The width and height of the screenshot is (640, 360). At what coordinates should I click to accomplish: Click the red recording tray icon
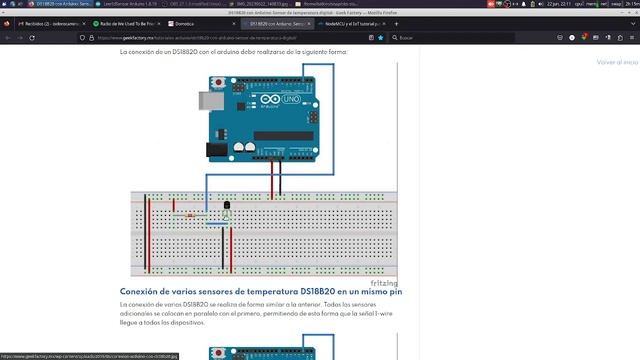coord(491,4)
